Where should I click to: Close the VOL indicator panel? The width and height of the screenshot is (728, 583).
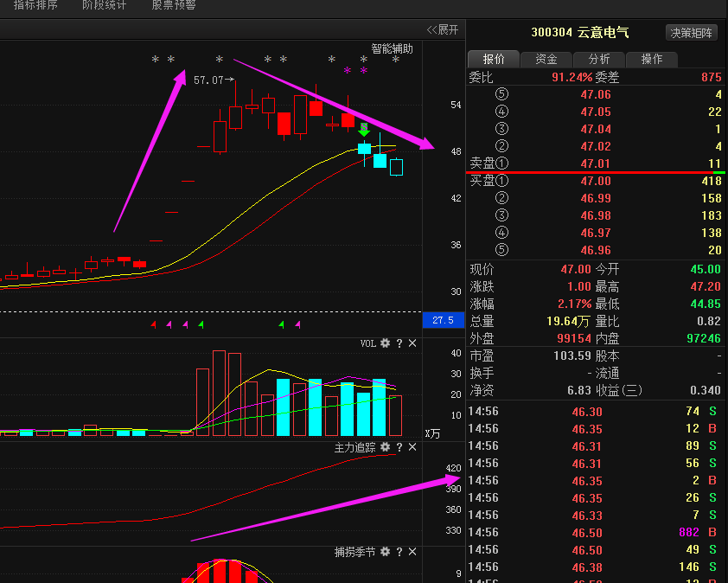412,343
